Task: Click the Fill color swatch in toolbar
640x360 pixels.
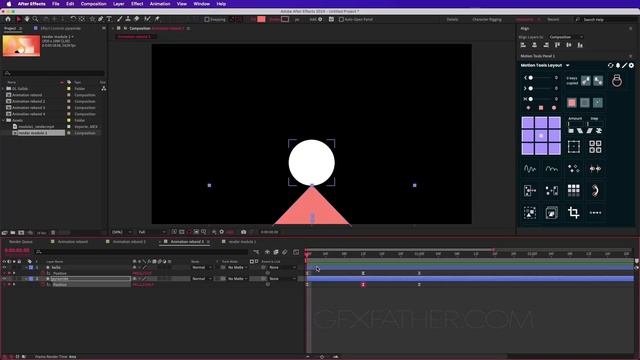Action: pyautogui.click(x=261, y=19)
